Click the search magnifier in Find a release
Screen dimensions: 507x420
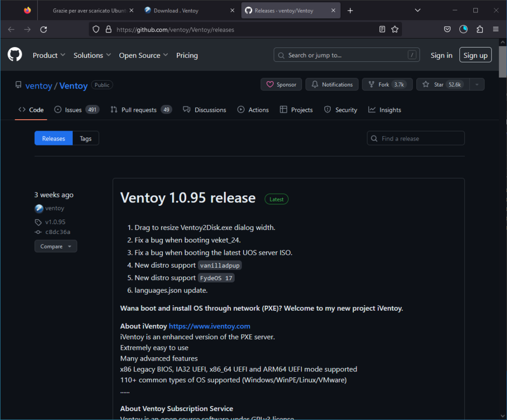(374, 139)
